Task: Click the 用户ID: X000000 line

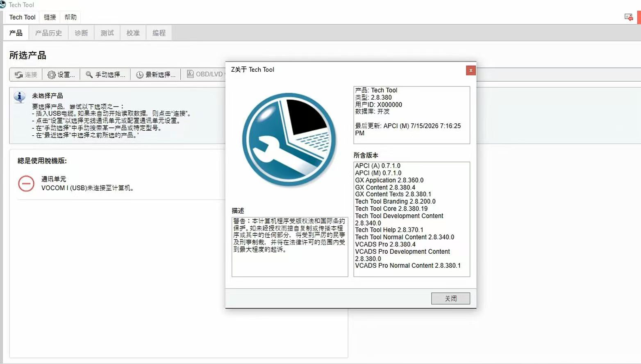Action: pyautogui.click(x=378, y=105)
